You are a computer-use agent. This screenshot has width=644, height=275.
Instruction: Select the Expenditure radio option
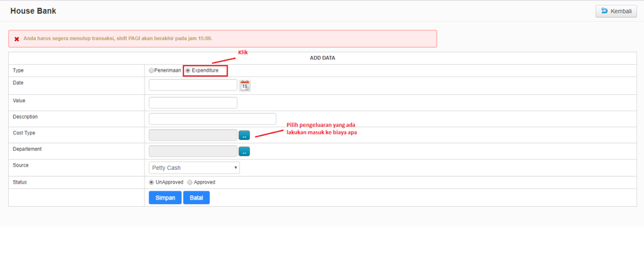pos(188,70)
